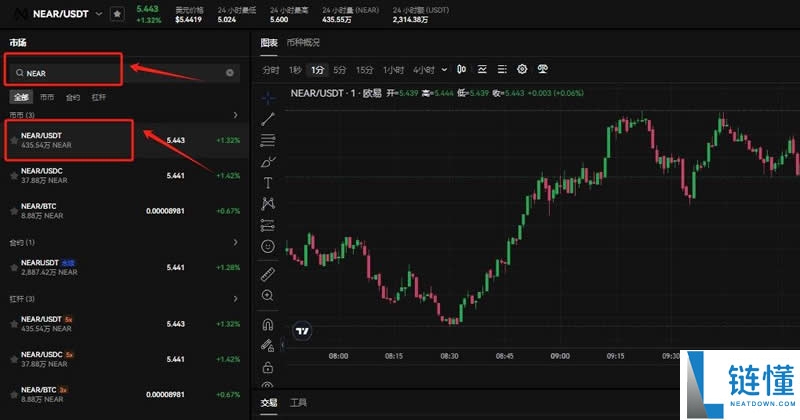Toggle magnet mode for drawings
The height and width of the screenshot is (420, 800).
click(268, 324)
